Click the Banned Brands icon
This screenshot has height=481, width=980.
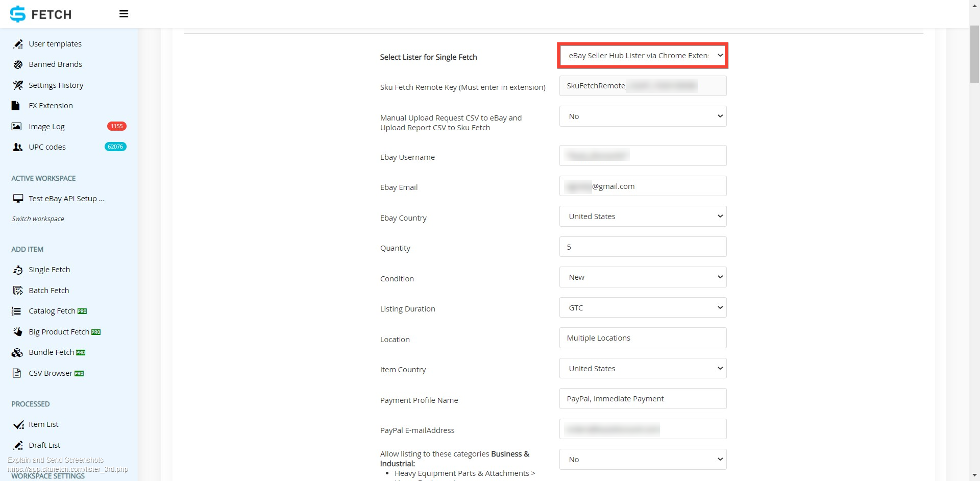pos(18,64)
